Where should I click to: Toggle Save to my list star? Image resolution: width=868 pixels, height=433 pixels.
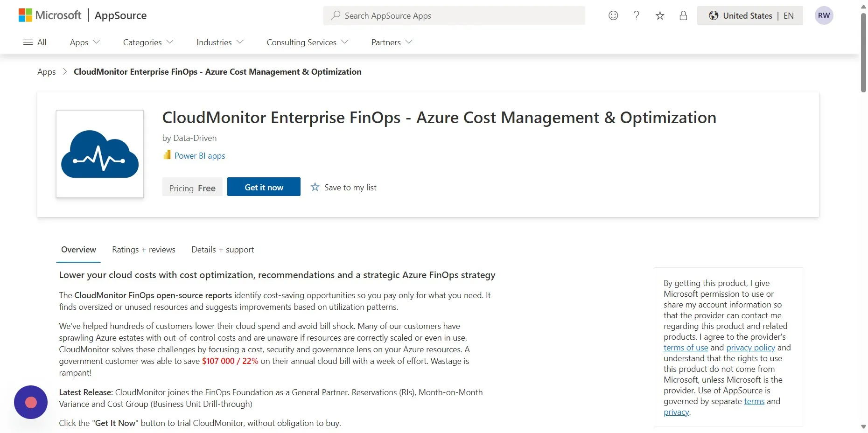point(343,187)
